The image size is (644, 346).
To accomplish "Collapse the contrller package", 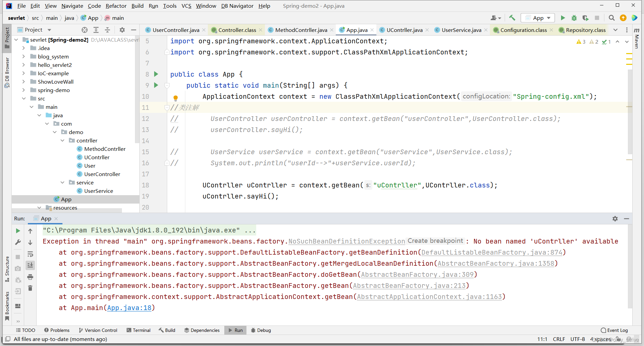I will point(62,140).
